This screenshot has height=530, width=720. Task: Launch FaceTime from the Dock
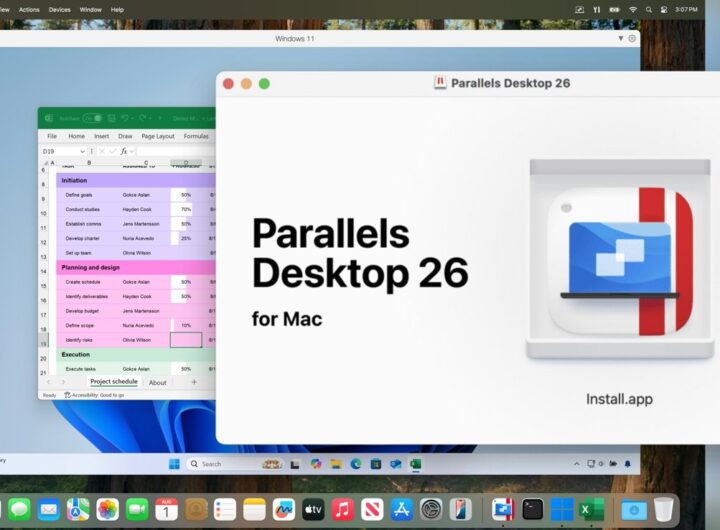(x=137, y=509)
